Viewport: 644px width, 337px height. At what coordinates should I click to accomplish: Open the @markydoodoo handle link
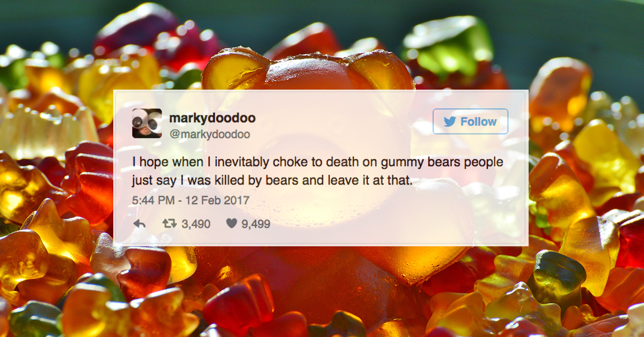click(209, 134)
